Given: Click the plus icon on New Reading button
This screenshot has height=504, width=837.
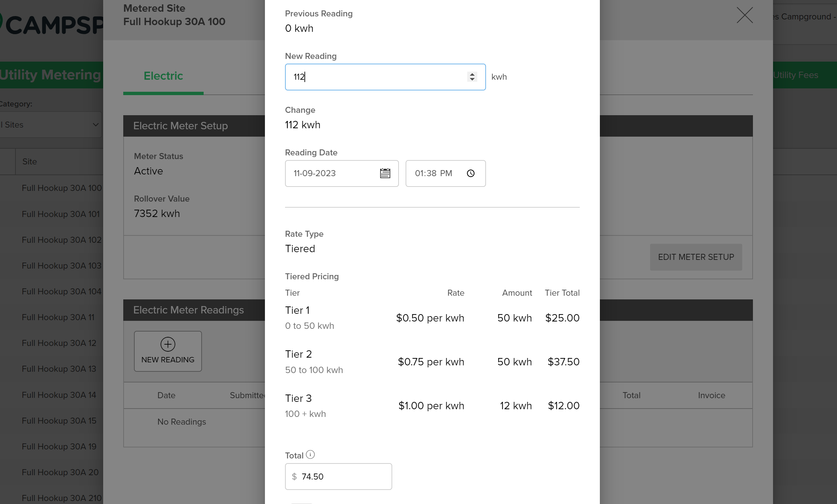Looking at the screenshot, I should coord(167,344).
